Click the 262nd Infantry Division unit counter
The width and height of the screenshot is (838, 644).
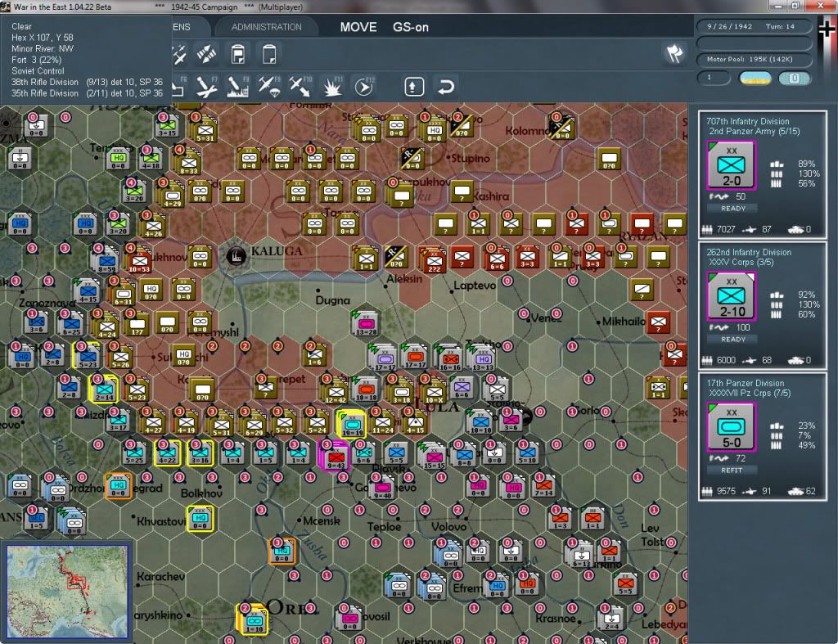[x=731, y=296]
